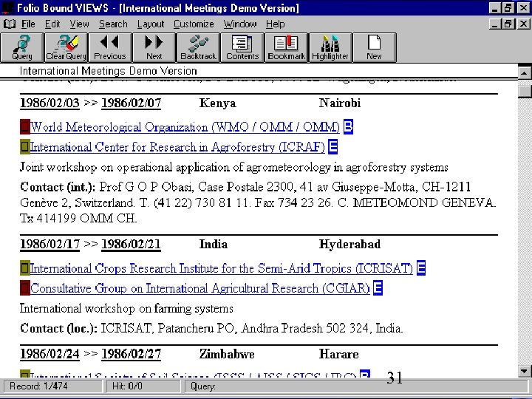This screenshot has height=399, width=532.
Task: Click 'International workshop on farming systems' text
Action: coord(126,308)
